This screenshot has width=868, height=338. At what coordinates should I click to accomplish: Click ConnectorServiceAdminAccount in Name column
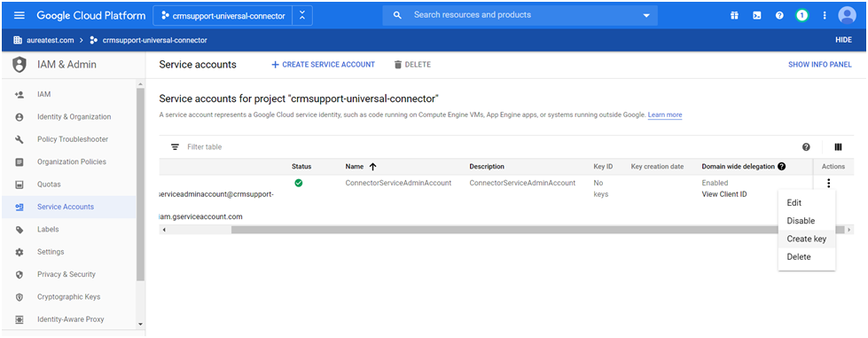click(x=398, y=183)
